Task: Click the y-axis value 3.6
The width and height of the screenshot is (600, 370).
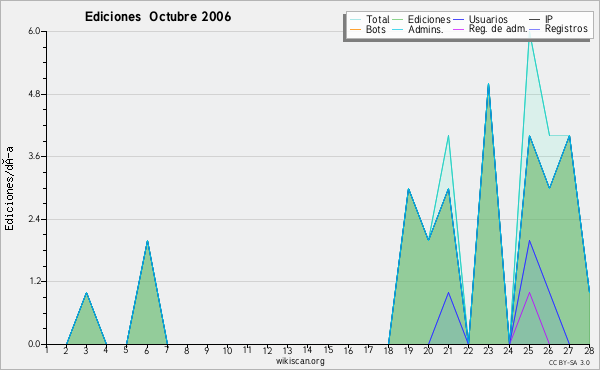Action: pyautogui.click(x=34, y=156)
